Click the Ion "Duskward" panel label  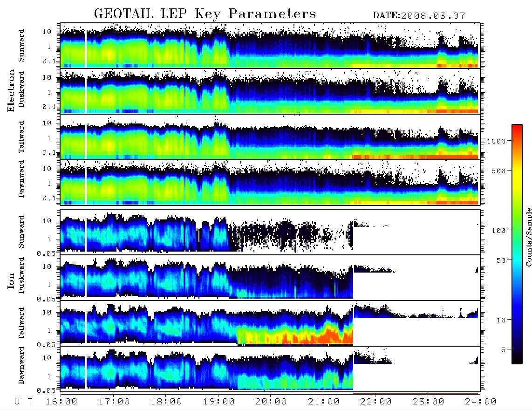[21, 276]
